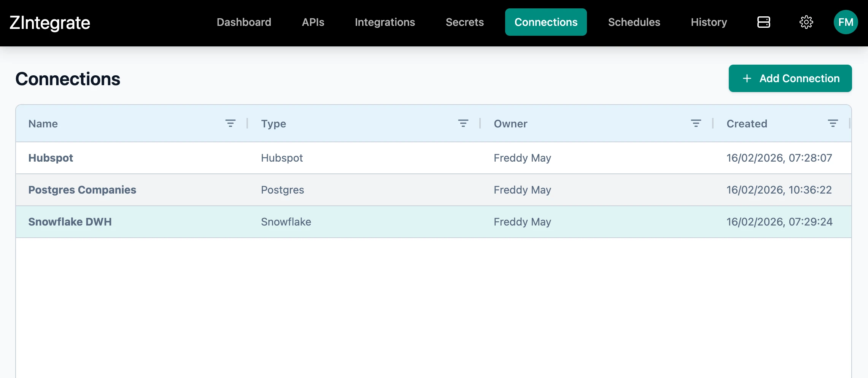This screenshot has height=378, width=868.
Task: Open the server/storage icon in navbar
Action: click(763, 22)
